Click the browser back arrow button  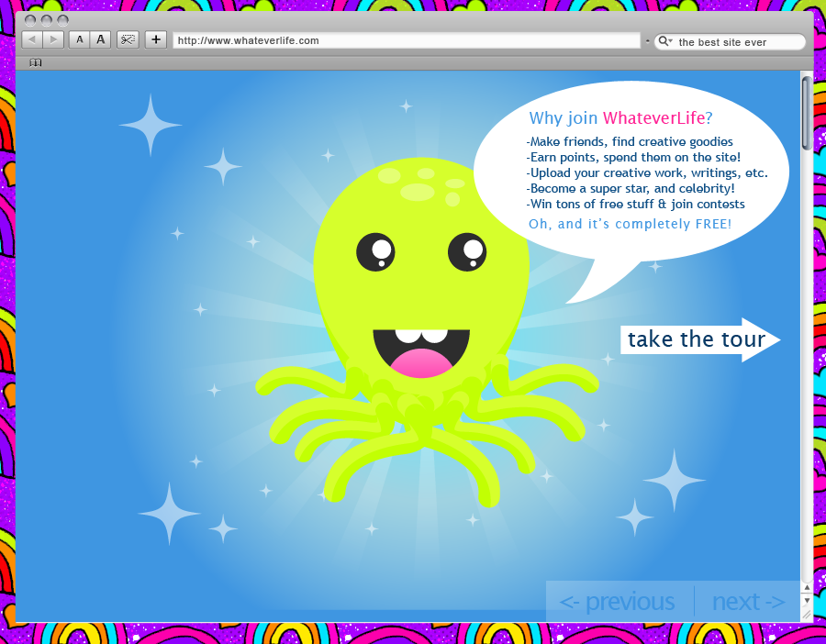32,40
